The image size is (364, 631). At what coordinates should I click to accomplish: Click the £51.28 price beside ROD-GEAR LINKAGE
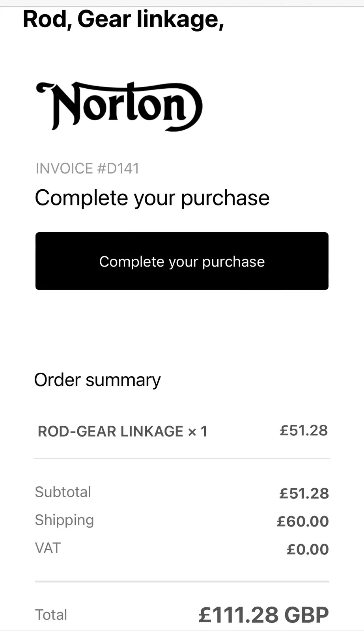coord(304,430)
